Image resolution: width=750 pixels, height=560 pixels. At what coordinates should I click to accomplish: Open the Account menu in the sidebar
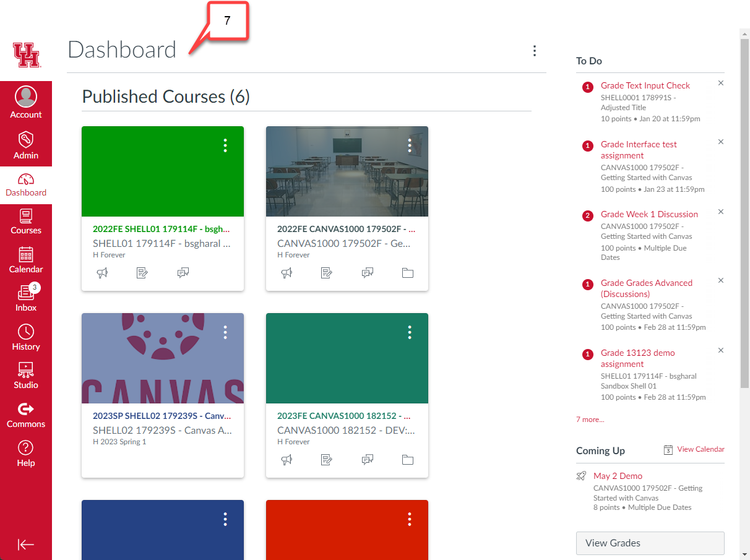[x=26, y=102]
